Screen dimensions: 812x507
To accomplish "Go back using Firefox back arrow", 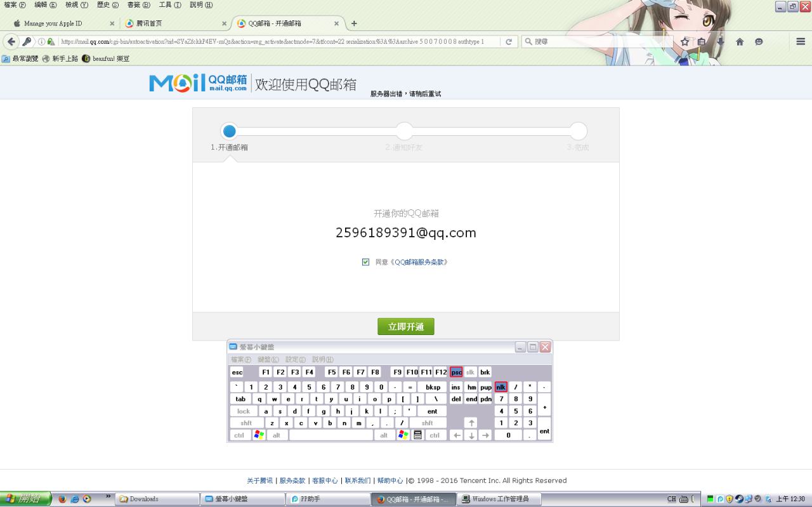I will click(x=11, y=42).
